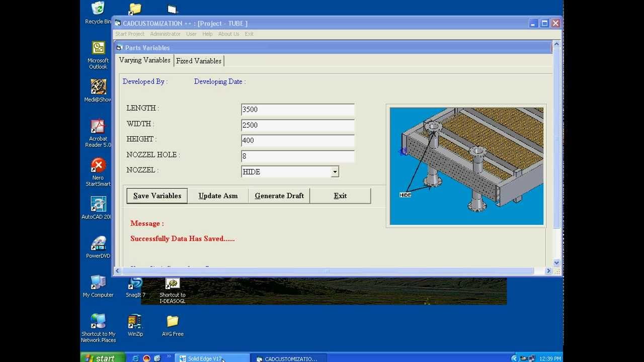Open Acrobat Reader 5.0 desktop icon

point(98,127)
